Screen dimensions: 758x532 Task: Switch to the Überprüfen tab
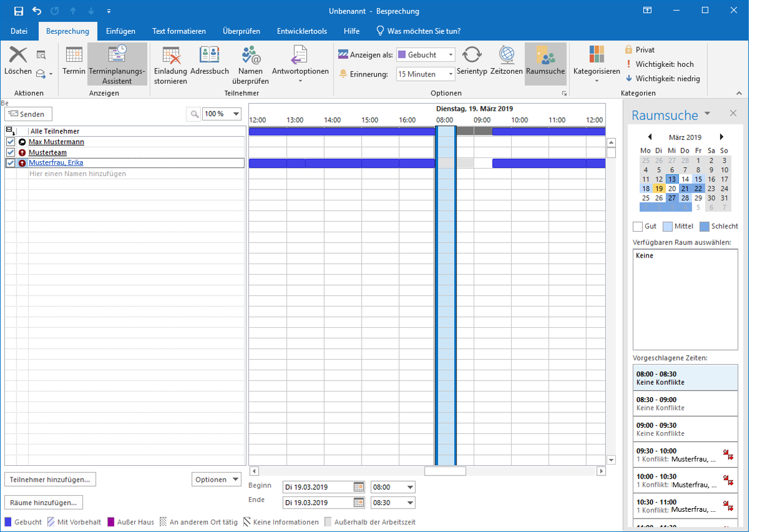coord(241,31)
